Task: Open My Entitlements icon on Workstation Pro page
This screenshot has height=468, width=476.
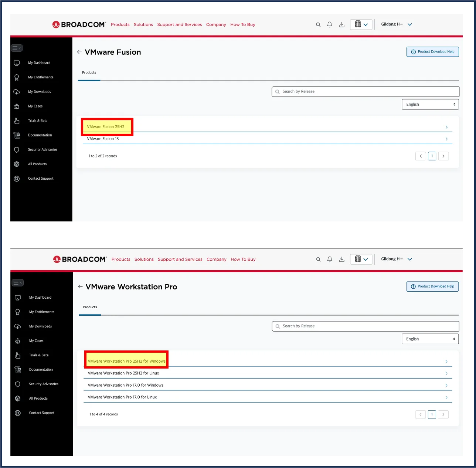Action: tap(18, 312)
